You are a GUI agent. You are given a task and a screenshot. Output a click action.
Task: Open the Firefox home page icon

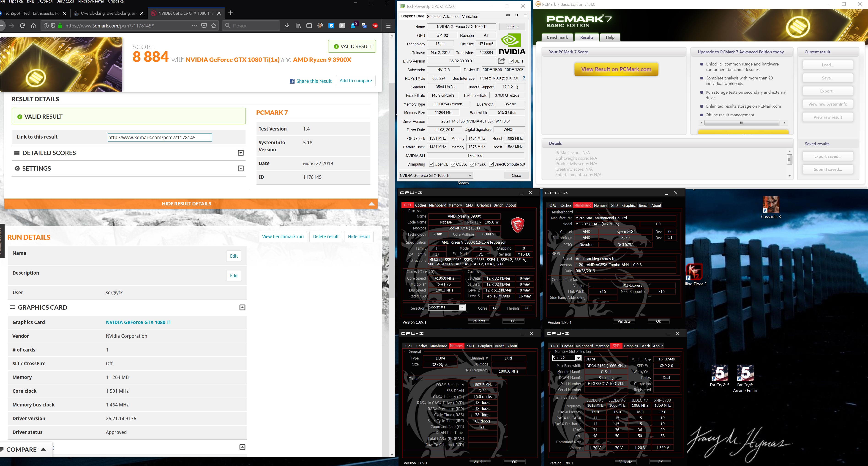click(33, 26)
